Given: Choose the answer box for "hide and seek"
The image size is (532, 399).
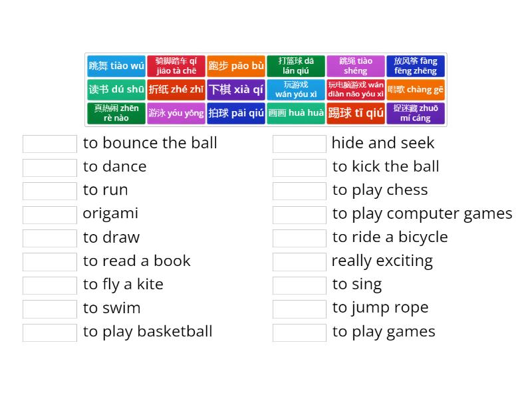Looking at the screenshot, I should [299, 144].
